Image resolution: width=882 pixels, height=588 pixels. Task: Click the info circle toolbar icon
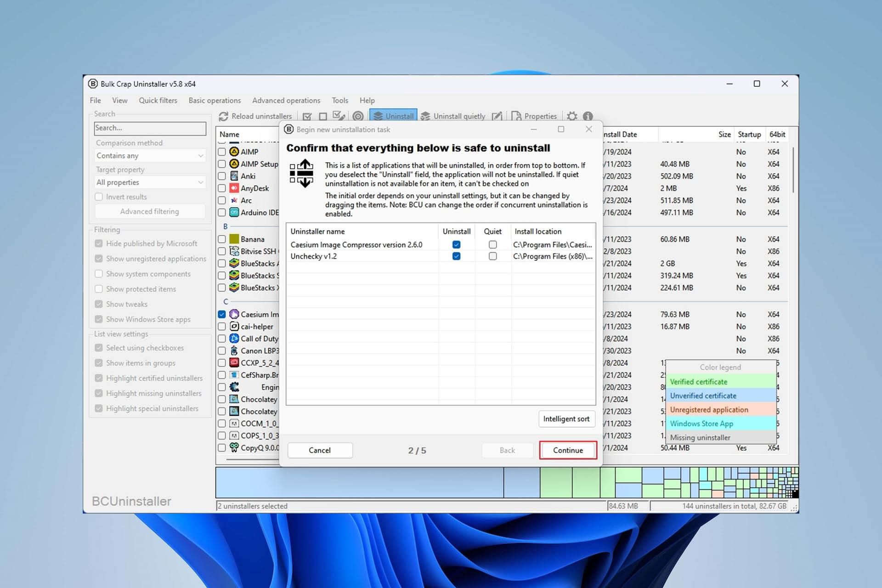tap(588, 116)
